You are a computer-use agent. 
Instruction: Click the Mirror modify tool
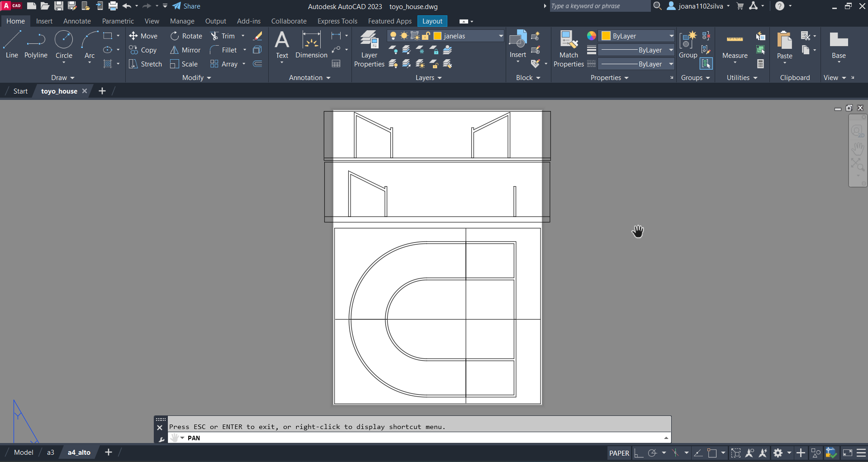coord(185,50)
